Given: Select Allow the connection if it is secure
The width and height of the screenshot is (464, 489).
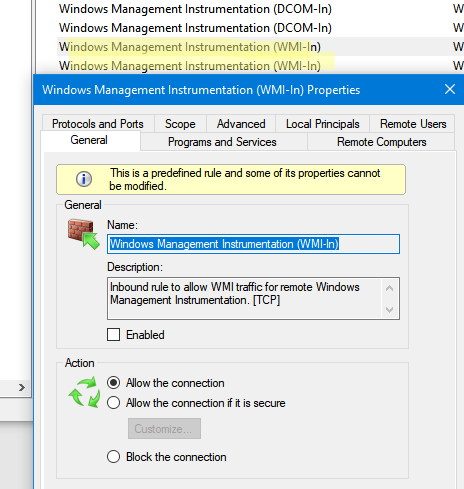Looking at the screenshot, I should click(x=113, y=403).
